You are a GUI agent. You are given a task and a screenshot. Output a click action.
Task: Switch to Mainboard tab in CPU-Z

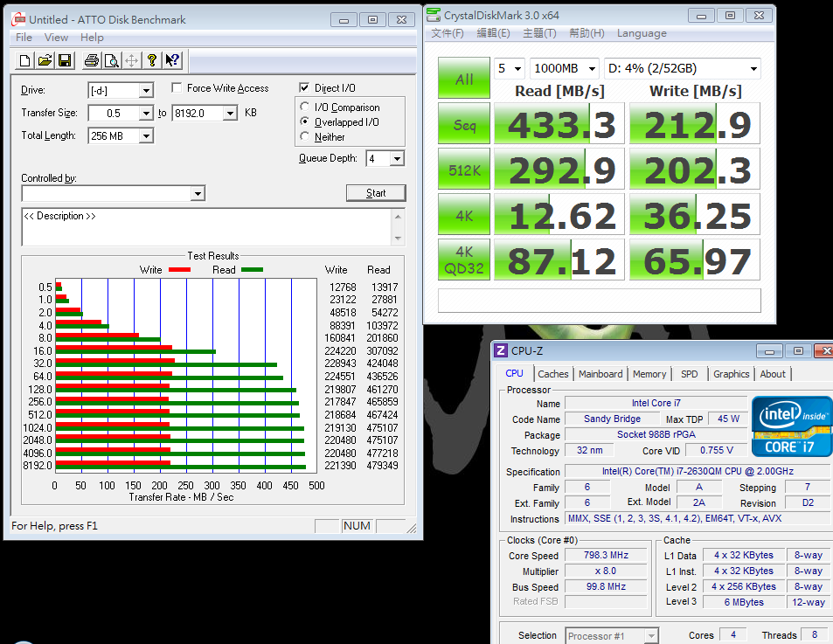(x=600, y=374)
